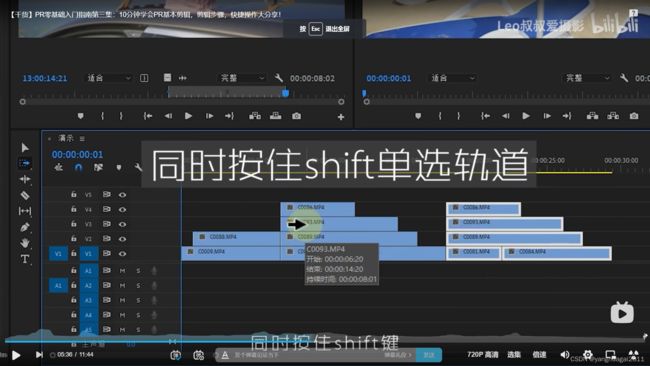Toggle V1 source patching button
This screenshot has width=650, height=366.
(x=58, y=254)
